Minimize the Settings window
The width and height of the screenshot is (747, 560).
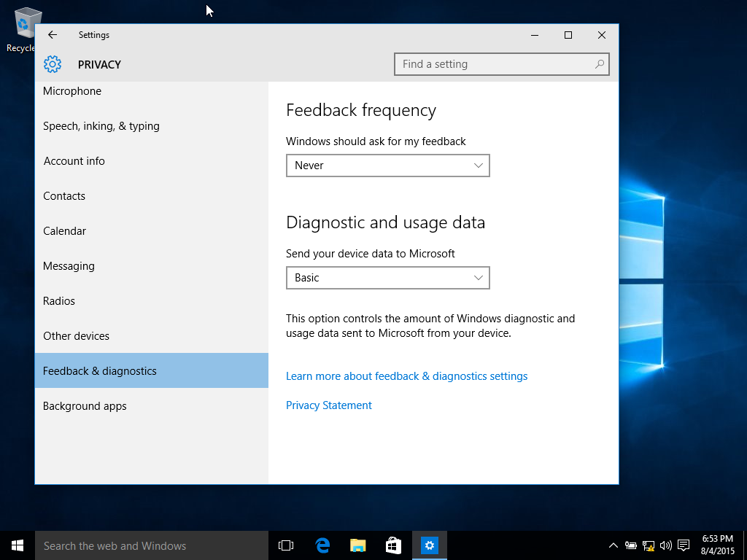click(535, 35)
